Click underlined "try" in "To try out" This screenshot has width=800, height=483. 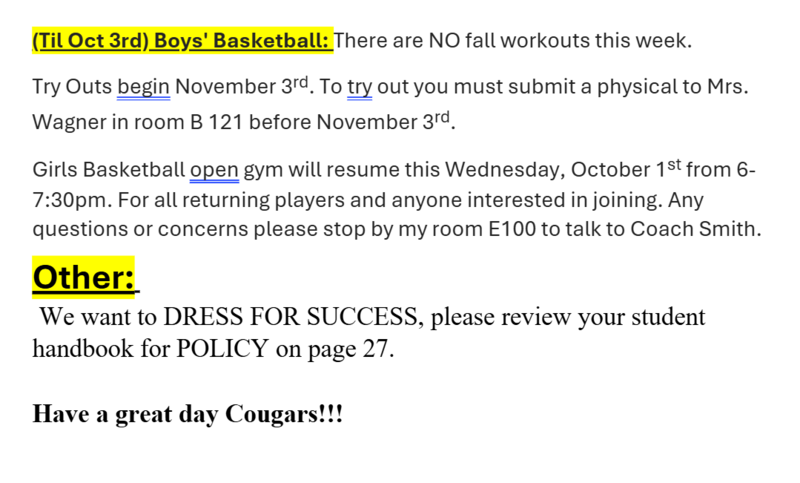coord(360,87)
